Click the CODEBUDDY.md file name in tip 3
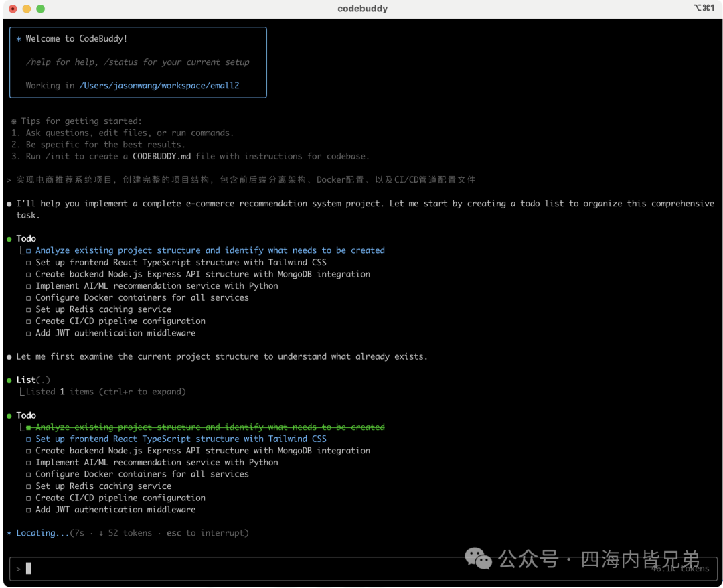 click(x=162, y=156)
